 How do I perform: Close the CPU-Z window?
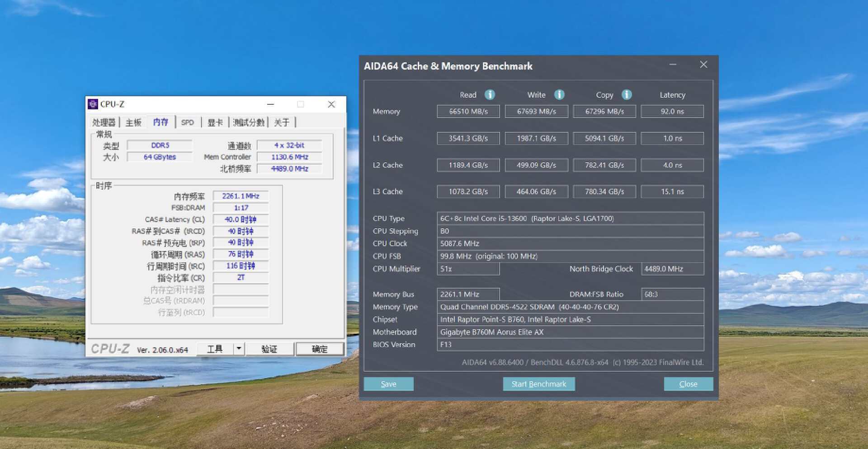[331, 104]
